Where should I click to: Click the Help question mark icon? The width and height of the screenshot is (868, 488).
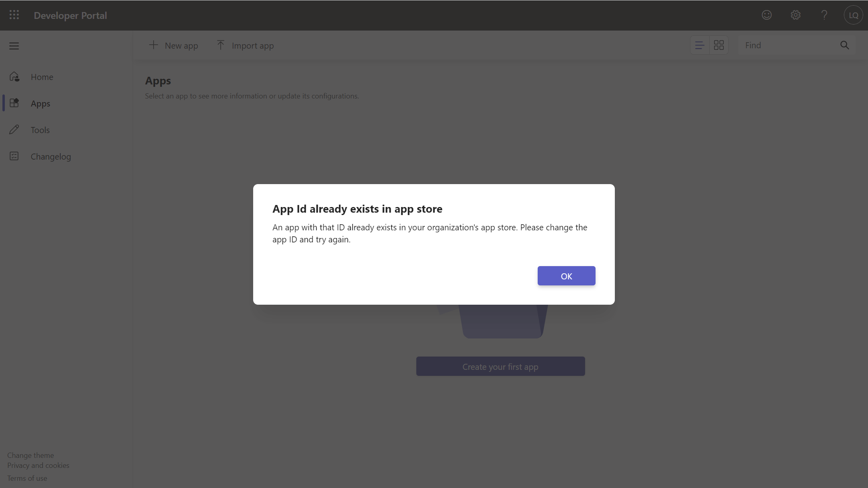coord(825,15)
